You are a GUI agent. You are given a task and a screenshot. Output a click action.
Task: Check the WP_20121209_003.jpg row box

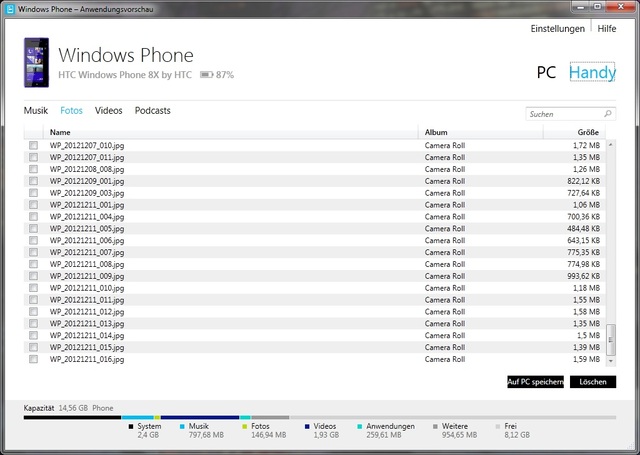pos(33,193)
